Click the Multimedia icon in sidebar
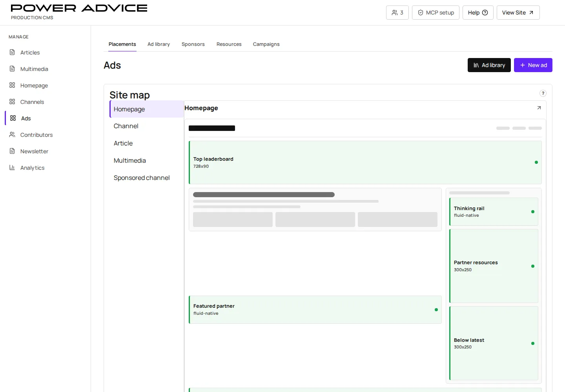 click(12, 69)
